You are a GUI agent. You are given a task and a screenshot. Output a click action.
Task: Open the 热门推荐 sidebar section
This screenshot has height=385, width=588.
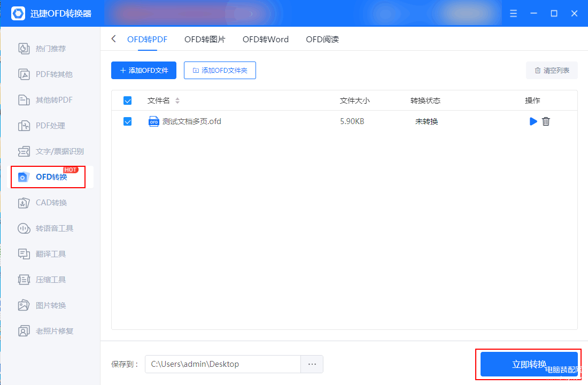50,49
